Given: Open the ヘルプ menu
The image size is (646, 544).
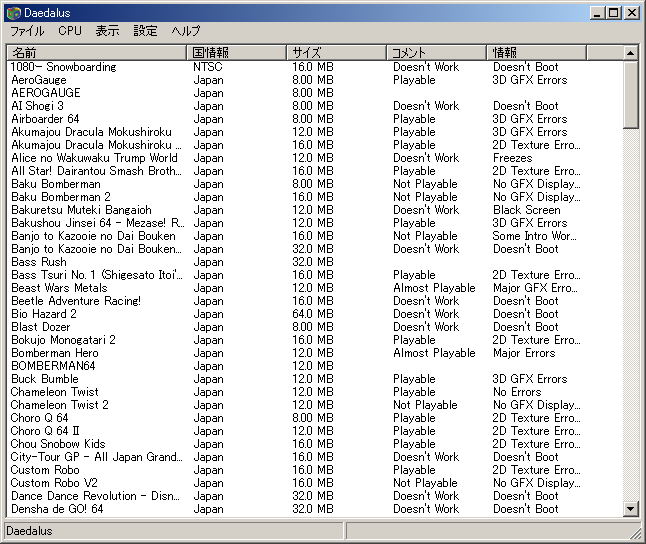Looking at the screenshot, I should pos(186,31).
